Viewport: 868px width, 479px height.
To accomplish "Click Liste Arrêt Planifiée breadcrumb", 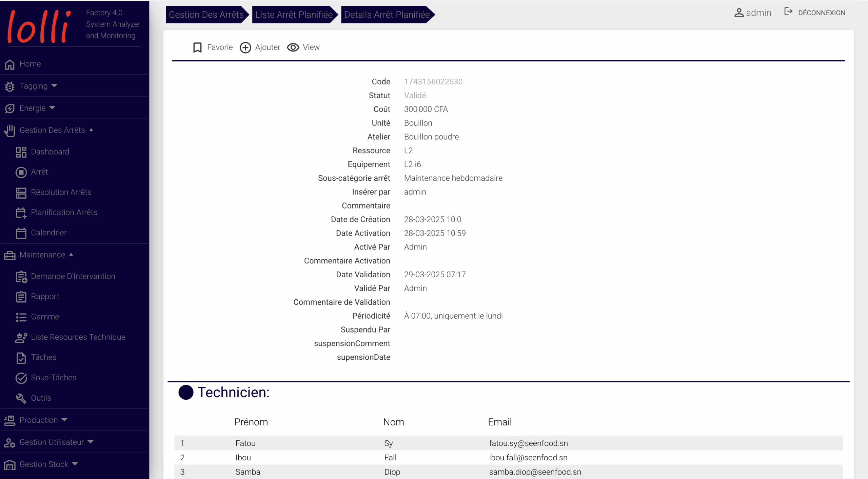I will pyautogui.click(x=294, y=15).
